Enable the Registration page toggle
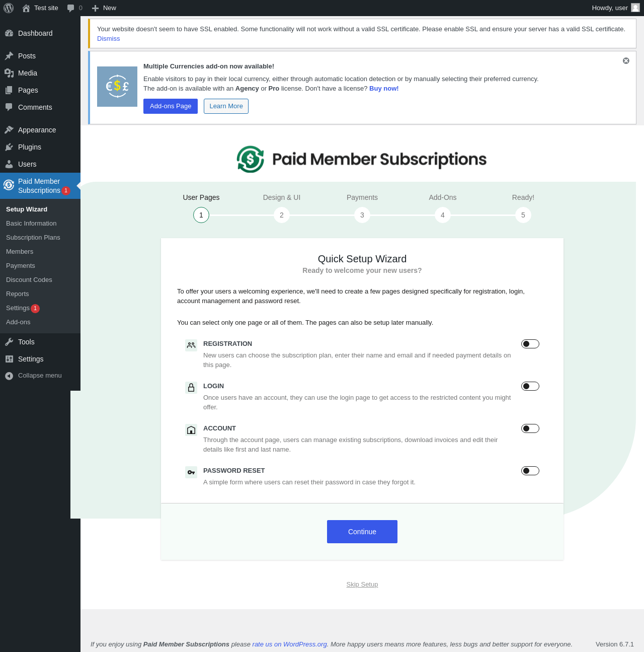This screenshot has width=644, height=652. (x=530, y=344)
